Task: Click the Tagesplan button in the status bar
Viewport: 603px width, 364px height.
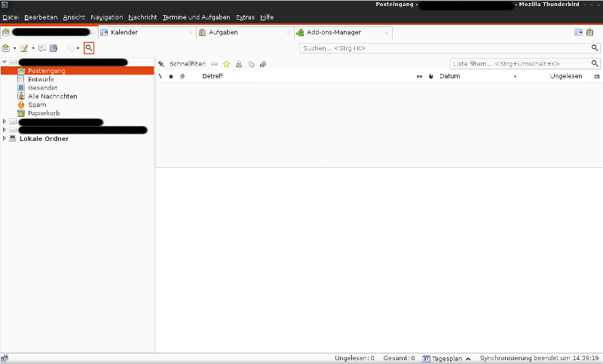Action: (x=446, y=359)
